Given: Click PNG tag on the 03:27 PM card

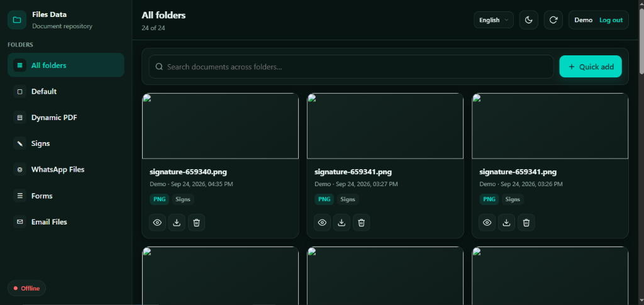Looking at the screenshot, I should tap(325, 199).
